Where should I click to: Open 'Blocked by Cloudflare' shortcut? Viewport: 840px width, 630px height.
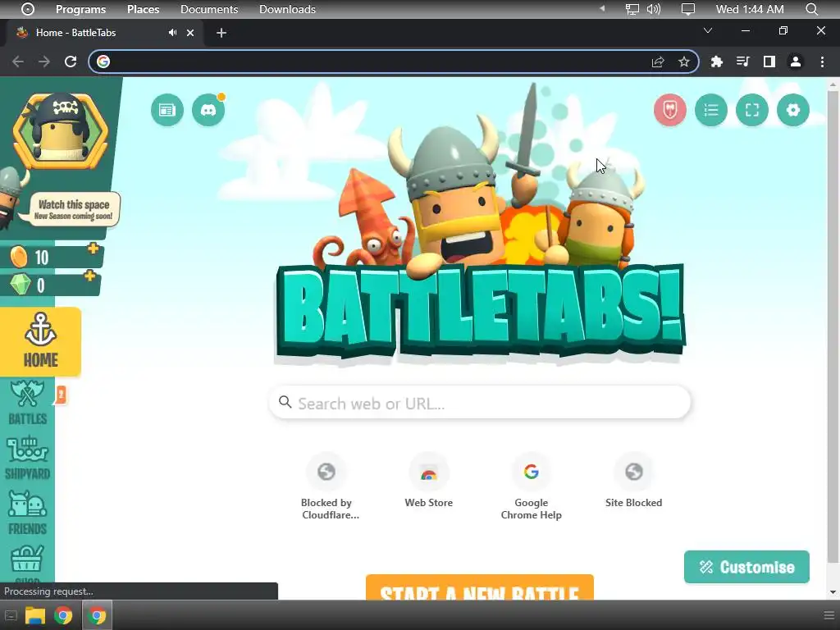(x=326, y=486)
